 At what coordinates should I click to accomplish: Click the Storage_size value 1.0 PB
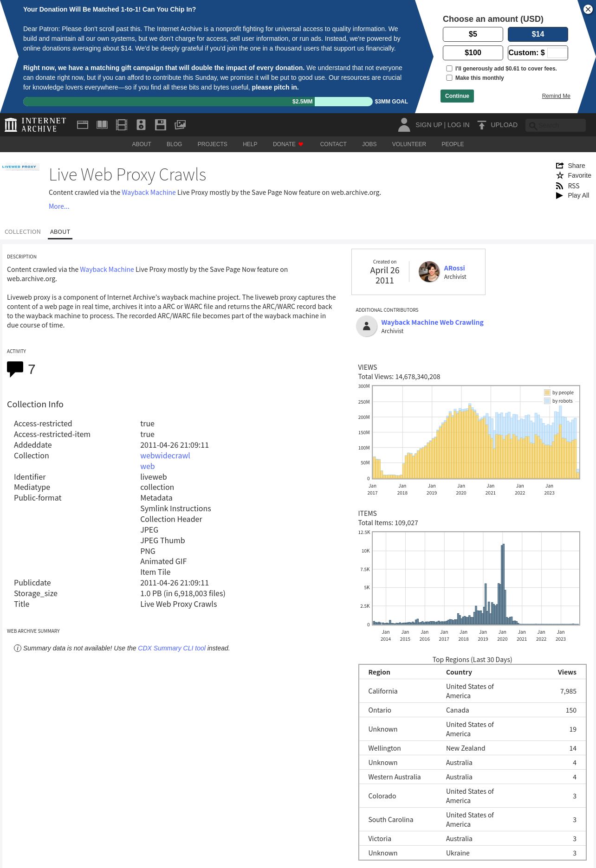[x=182, y=593]
